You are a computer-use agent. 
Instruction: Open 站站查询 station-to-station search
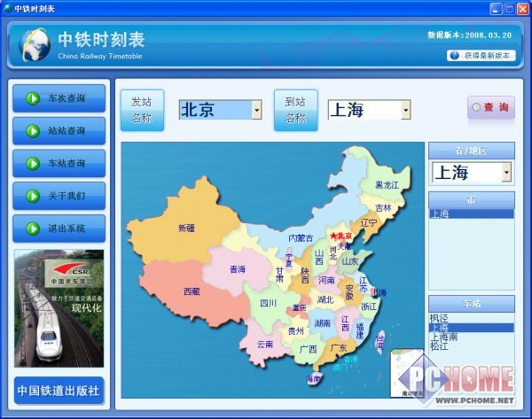[x=59, y=131]
